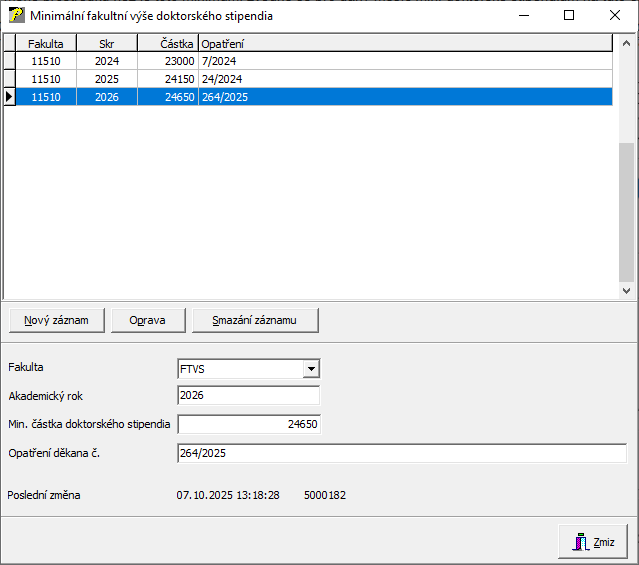This screenshot has height=565, width=639.
Task: Click the Opatření děkana č. text field
Action: point(401,453)
